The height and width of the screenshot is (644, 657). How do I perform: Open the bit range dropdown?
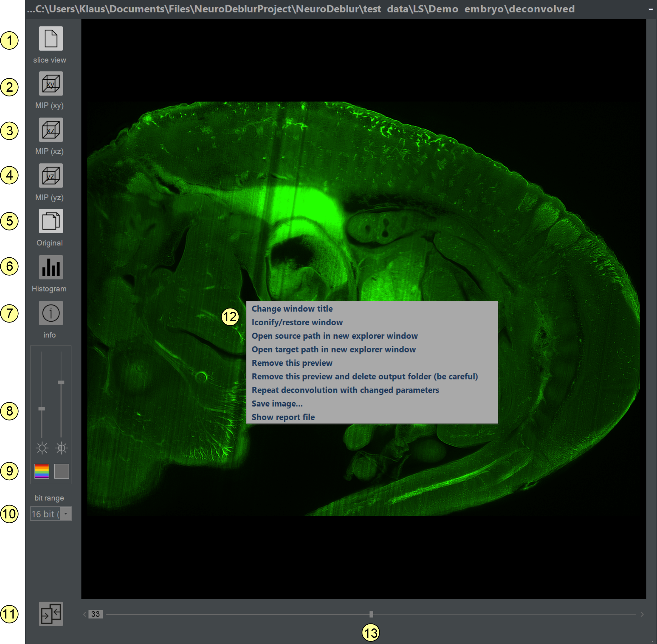pos(66,513)
